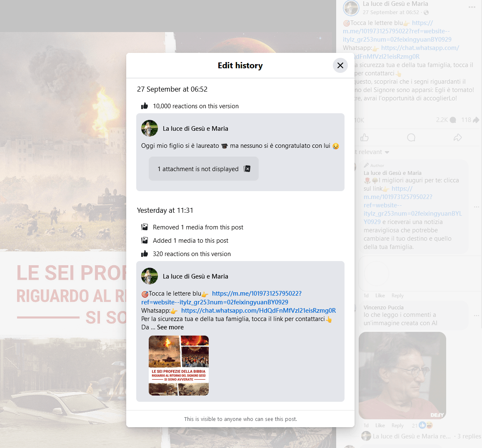482x448 pixels.
Task: Click the media icon beside 'Removed 1 media'
Action: (145, 227)
